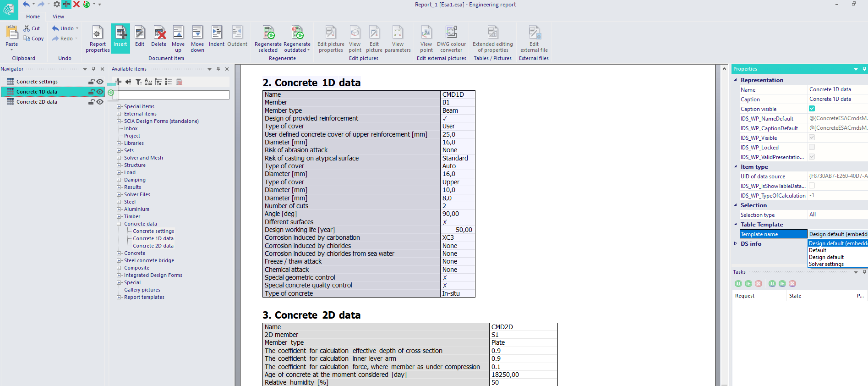Open the View ribbon tab
The image size is (868, 386).
point(59,17)
